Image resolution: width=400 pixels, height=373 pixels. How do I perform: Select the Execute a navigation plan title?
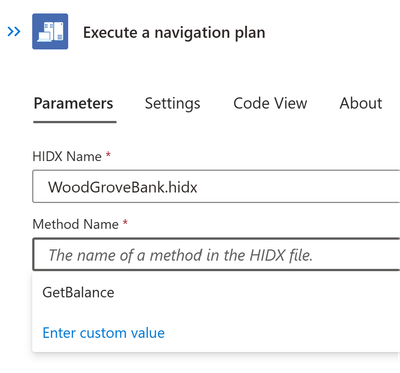coord(174,33)
